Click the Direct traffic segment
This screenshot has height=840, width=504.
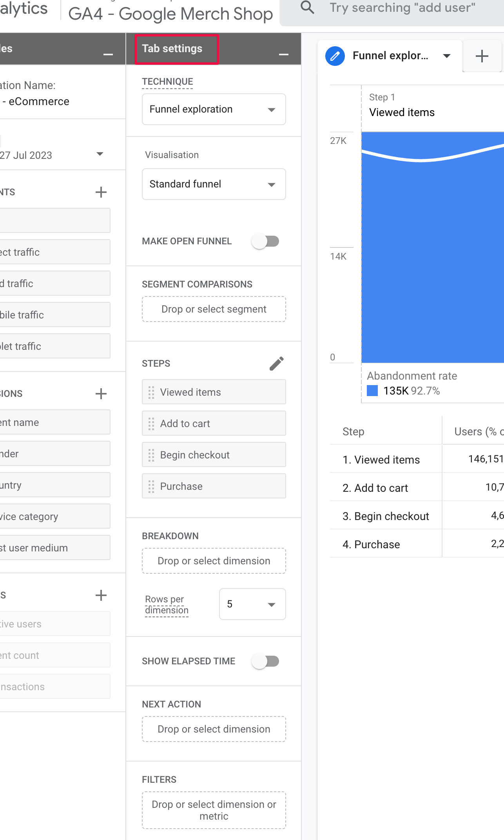(x=55, y=252)
